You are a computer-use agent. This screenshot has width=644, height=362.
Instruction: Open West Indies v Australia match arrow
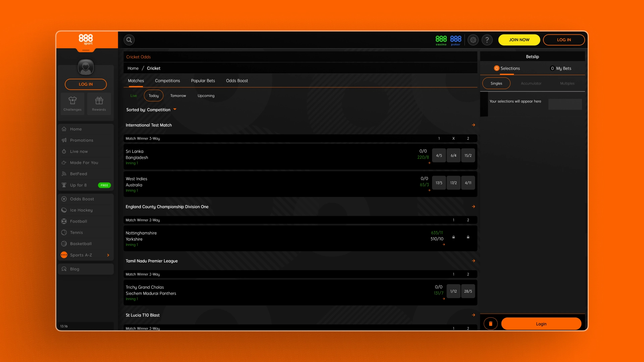pyautogui.click(x=429, y=190)
